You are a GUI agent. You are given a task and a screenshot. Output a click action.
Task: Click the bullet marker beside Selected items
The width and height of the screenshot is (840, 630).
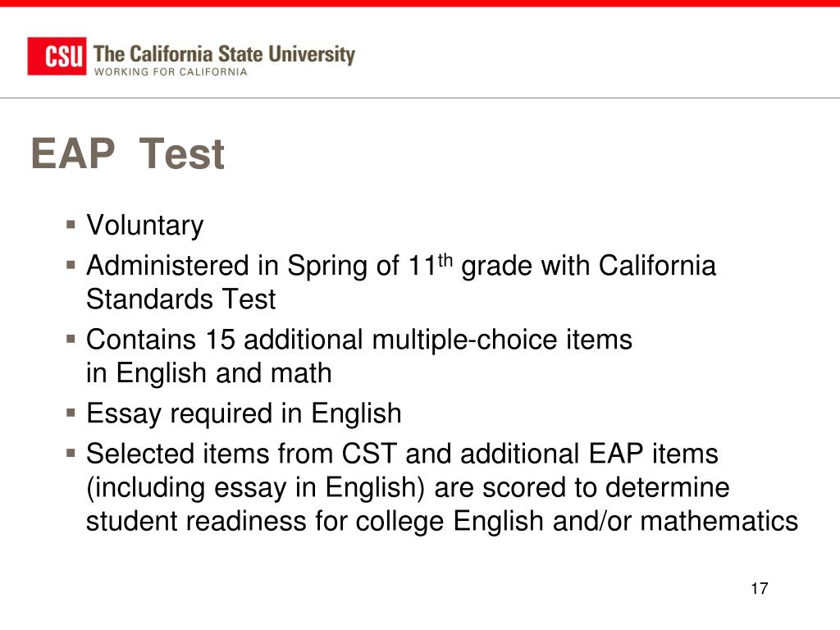click(x=71, y=453)
